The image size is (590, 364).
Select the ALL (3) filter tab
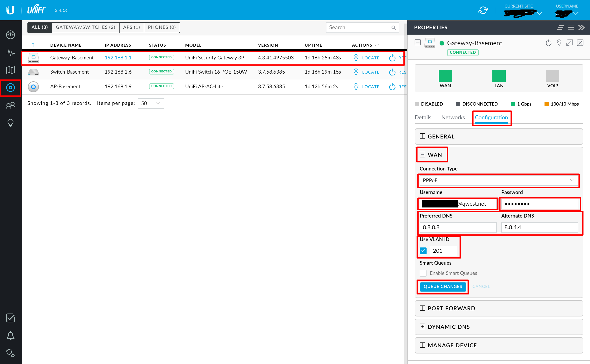(40, 27)
